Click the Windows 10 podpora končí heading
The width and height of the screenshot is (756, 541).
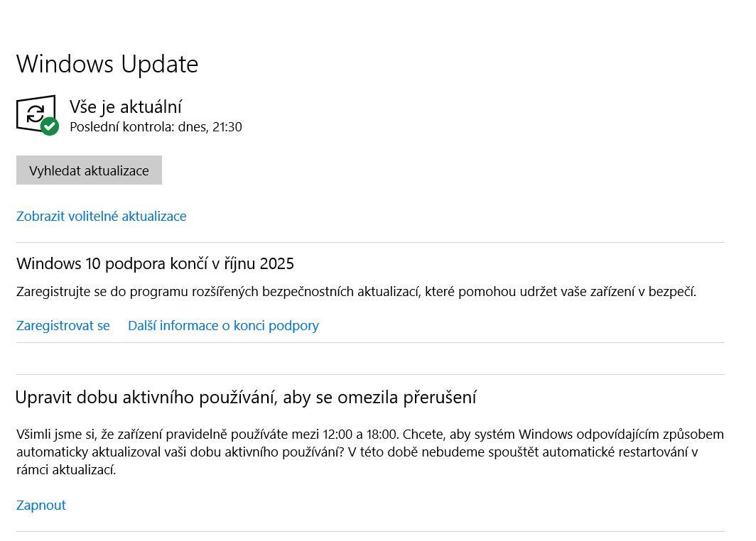[x=155, y=263]
